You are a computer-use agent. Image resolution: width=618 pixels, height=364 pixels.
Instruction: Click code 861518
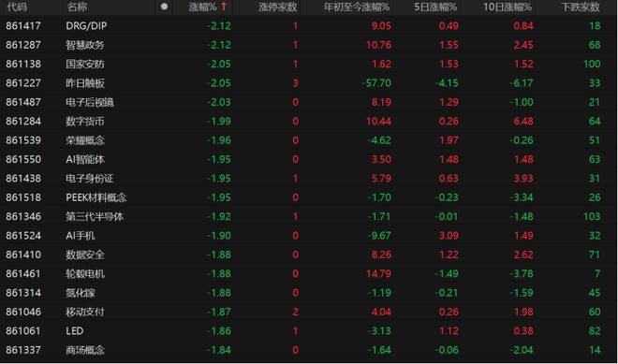tap(23, 197)
